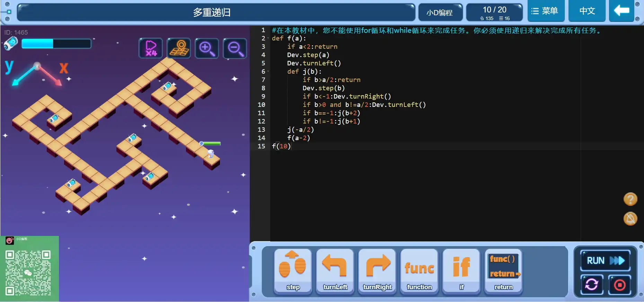Screen dimensions: 644x302
Task: Collapse the def j(b) code fold
Action: pyautogui.click(x=268, y=72)
